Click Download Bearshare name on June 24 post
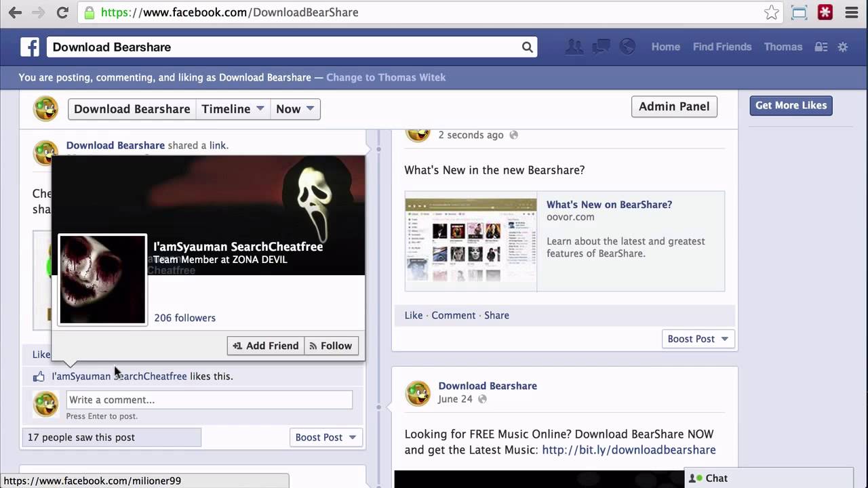 [488, 386]
